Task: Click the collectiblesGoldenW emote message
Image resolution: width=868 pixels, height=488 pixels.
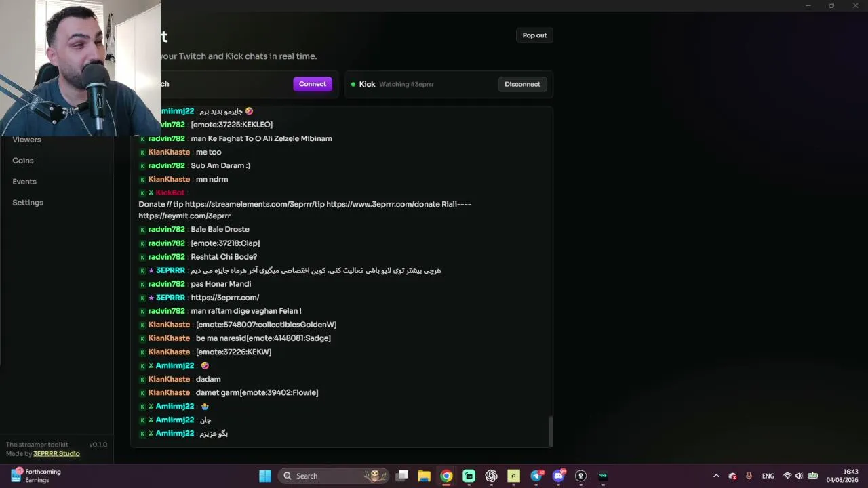Action: [266, 325]
